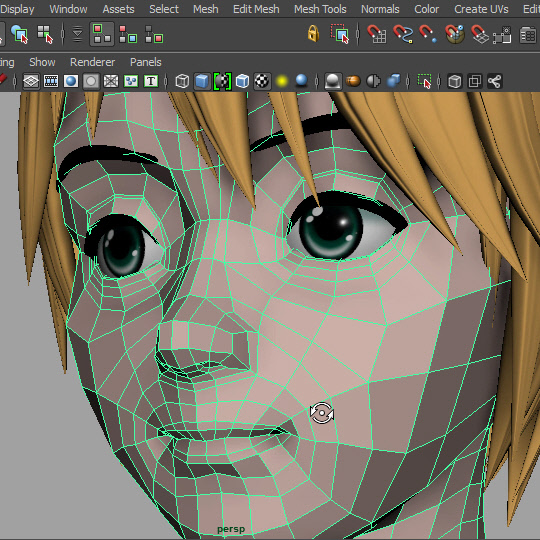Open the Edit Mesh menu
The height and width of the screenshot is (540, 540).
(256, 9)
